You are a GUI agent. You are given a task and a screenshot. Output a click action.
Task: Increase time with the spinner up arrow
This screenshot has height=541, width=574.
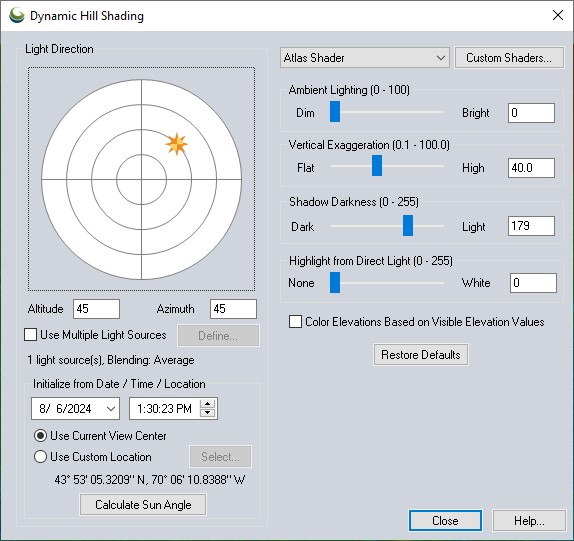208,404
